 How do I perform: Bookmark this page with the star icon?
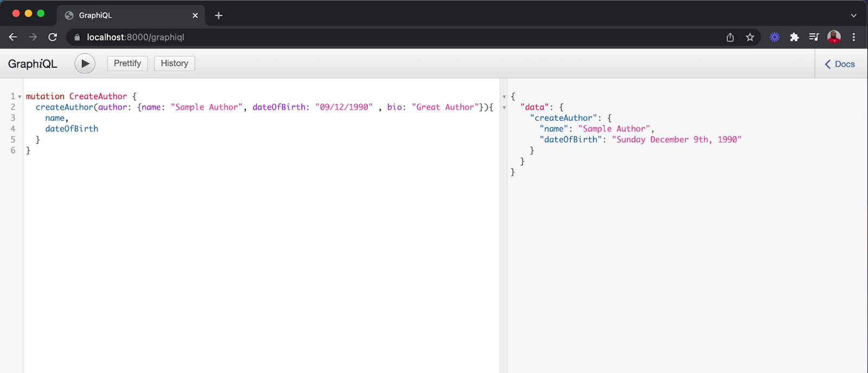(x=750, y=37)
